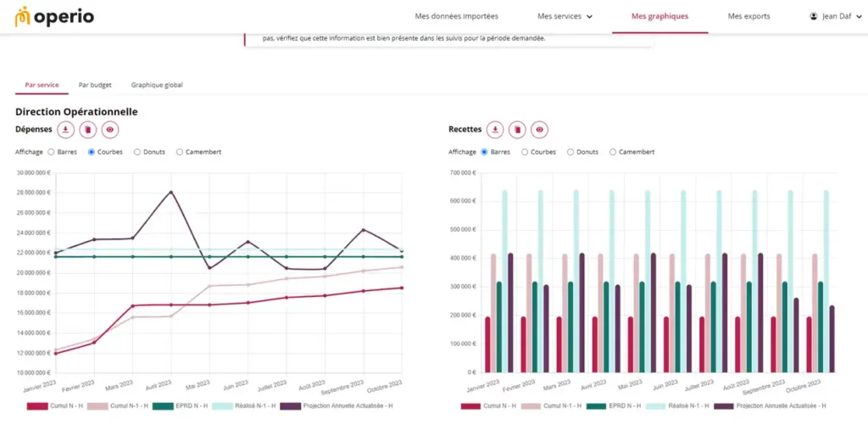Toggle EPRD N - H in Dépenses legend

[x=181, y=406]
